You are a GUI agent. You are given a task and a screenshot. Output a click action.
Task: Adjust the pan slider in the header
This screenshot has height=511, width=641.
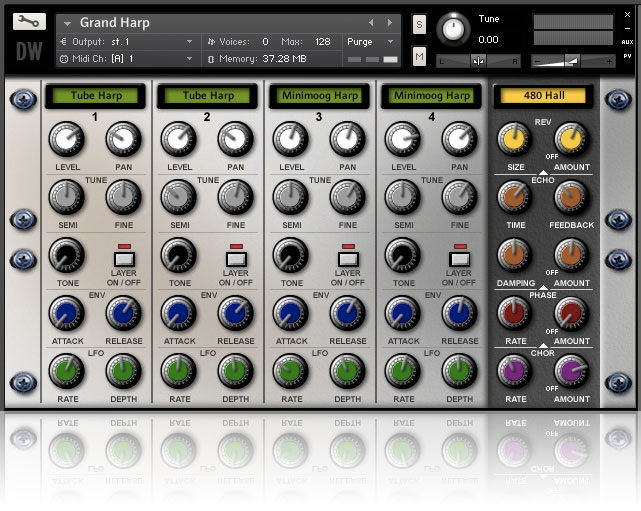(478, 60)
